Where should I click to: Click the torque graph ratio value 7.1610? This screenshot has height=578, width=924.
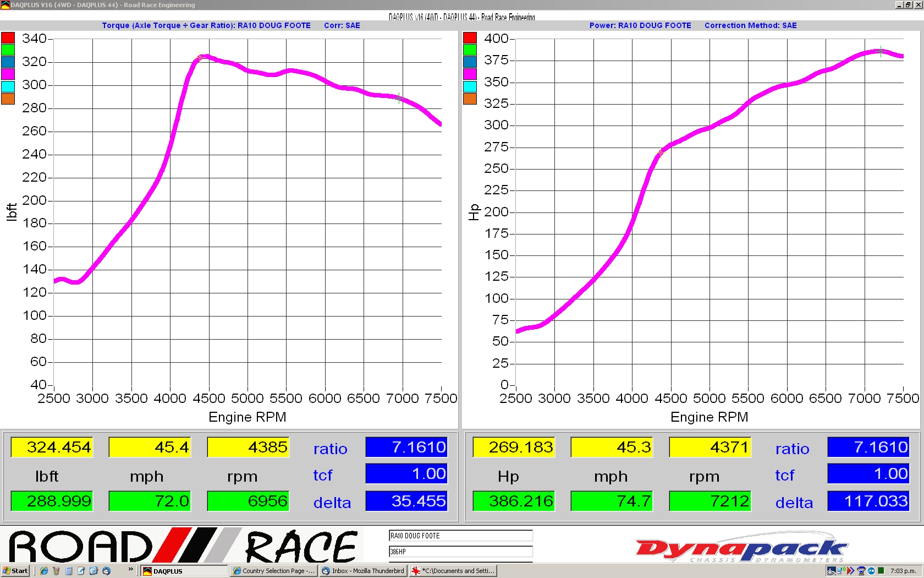pyautogui.click(x=406, y=447)
